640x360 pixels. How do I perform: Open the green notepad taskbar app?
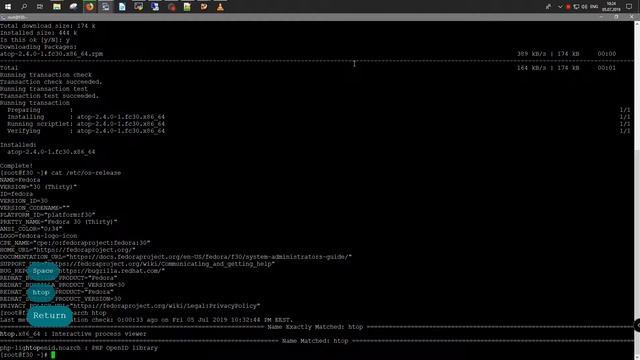tap(187, 7)
